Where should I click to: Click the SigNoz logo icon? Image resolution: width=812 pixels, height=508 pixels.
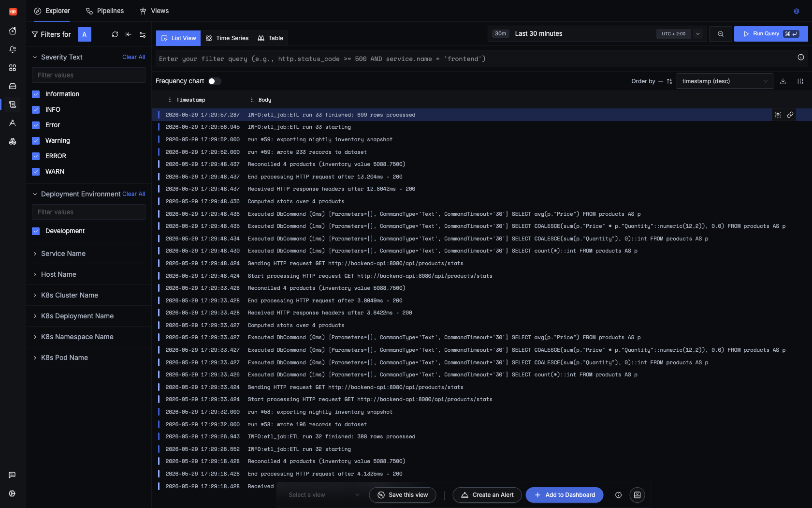tap(13, 11)
